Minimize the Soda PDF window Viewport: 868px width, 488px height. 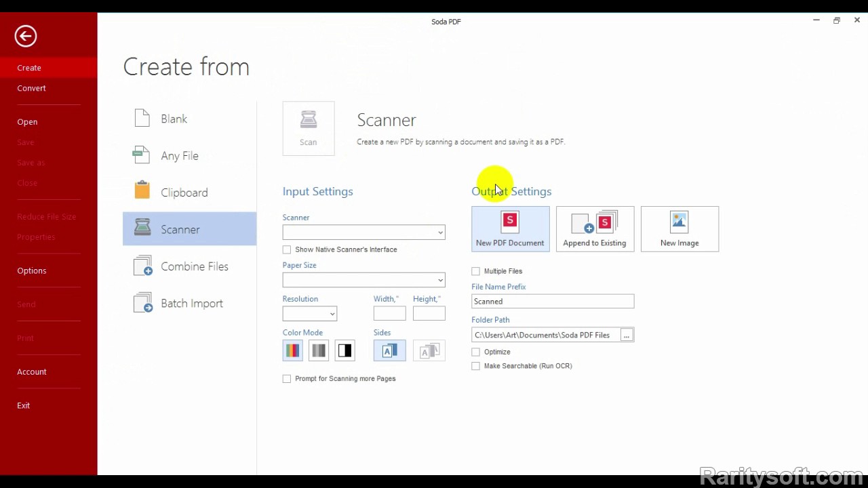816,20
